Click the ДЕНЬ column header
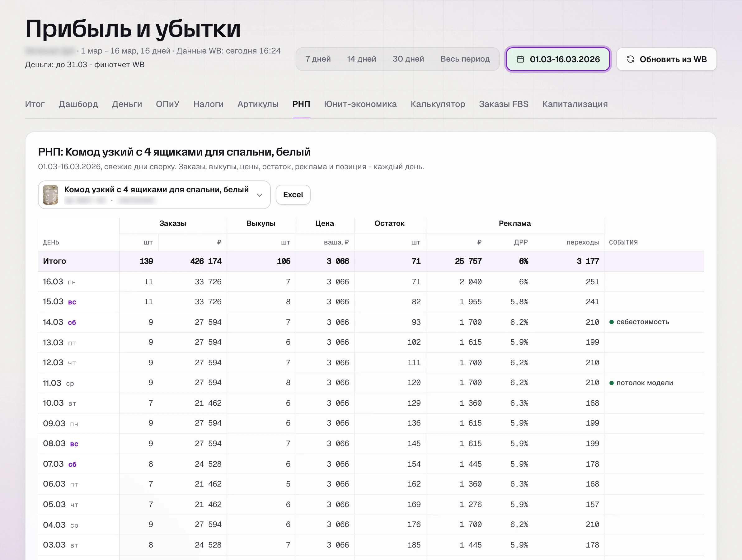742x560 pixels. [x=51, y=242]
